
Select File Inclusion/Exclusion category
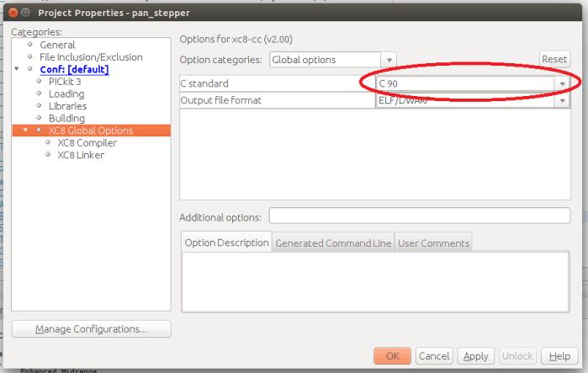(91, 56)
